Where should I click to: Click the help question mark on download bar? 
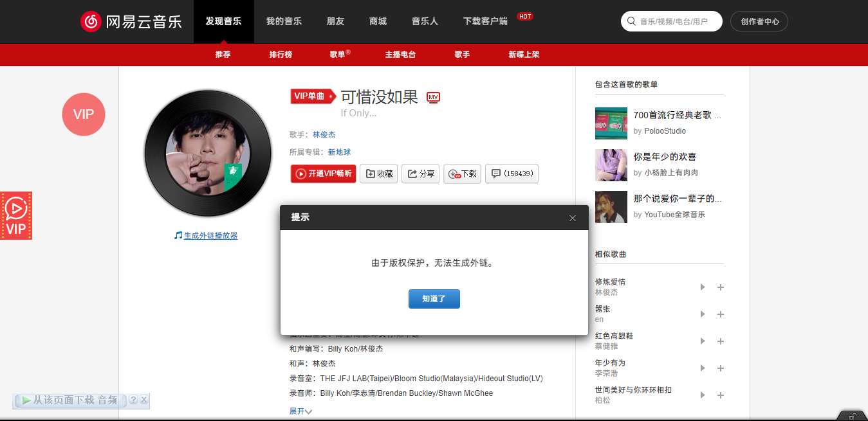(133, 400)
